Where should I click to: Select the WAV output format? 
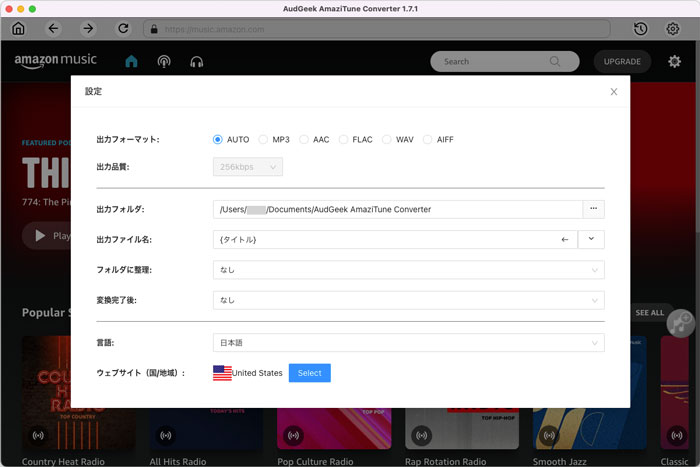[387, 140]
